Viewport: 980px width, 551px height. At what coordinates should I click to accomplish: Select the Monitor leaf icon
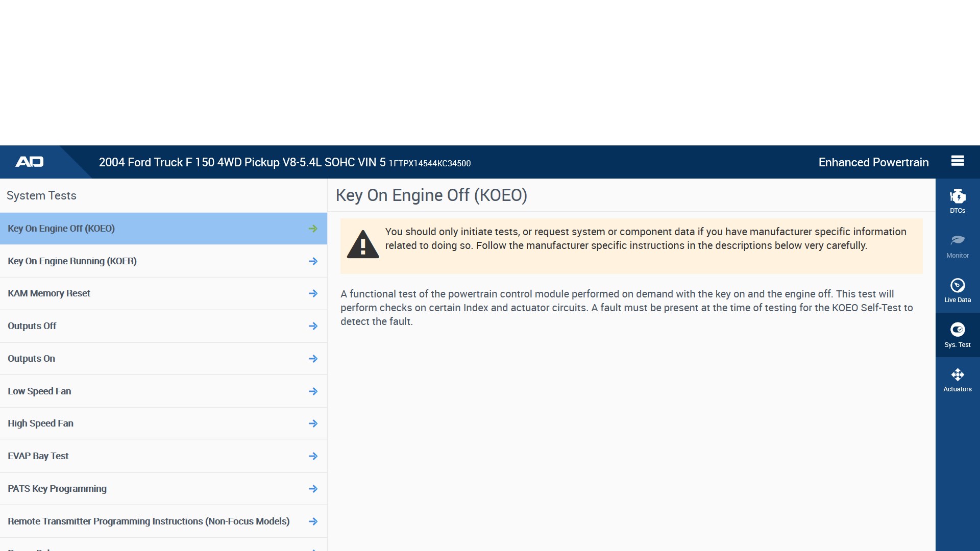(958, 245)
